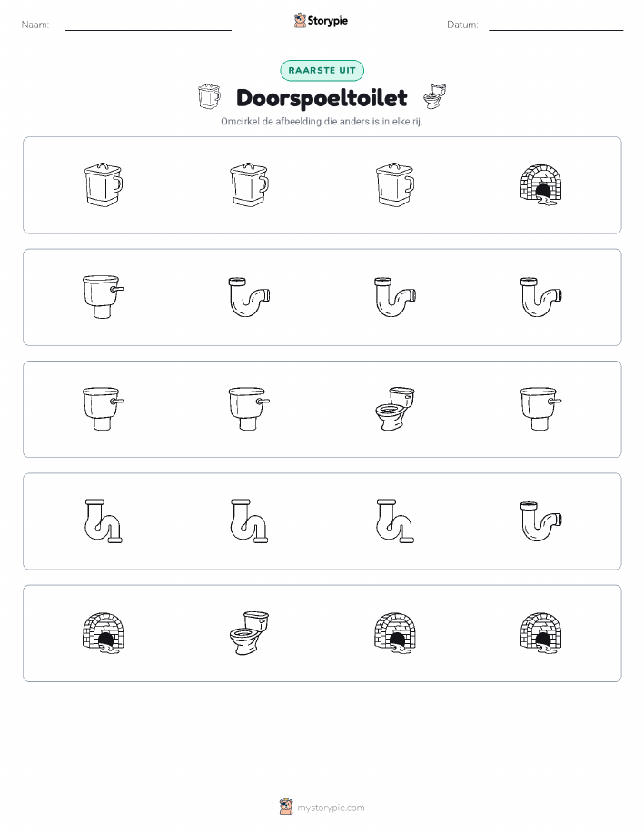Screen dimensions: 644x833
Task: Click the Doorspoeltoilet heading
Action: (322, 98)
